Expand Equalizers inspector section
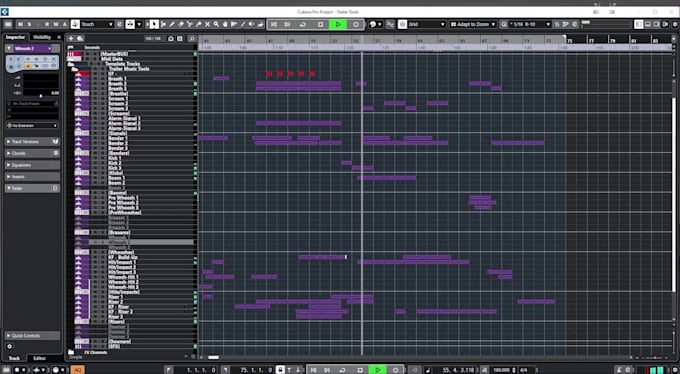Screen dimensions: 680x374 tap(32, 165)
